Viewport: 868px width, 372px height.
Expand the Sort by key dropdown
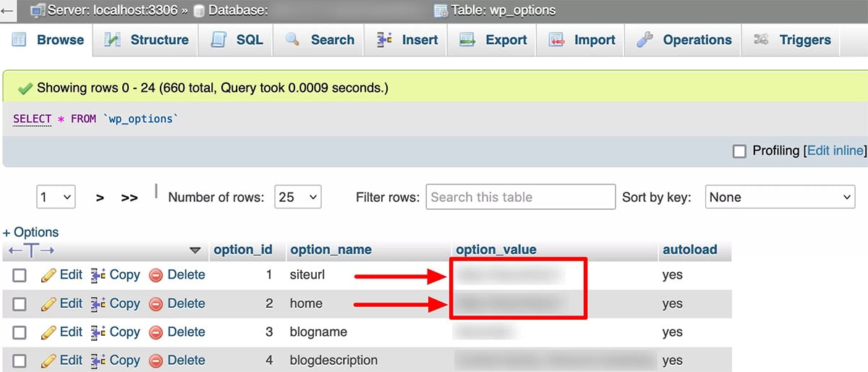pos(780,197)
